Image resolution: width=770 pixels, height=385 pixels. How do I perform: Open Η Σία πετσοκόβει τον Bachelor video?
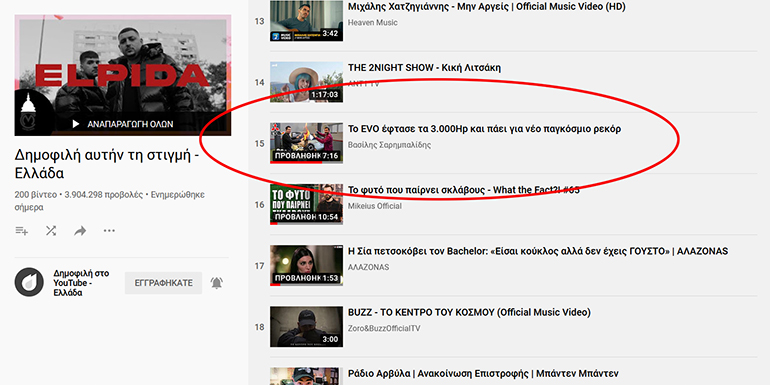pos(538,251)
